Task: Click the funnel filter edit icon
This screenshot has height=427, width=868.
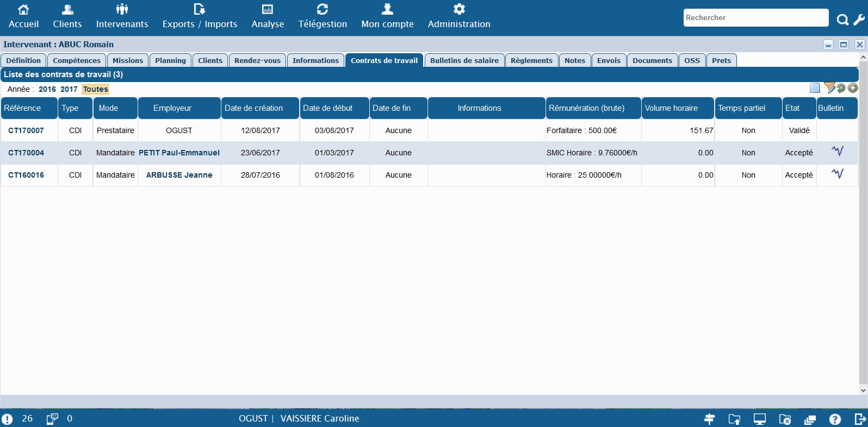Action: click(x=829, y=88)
